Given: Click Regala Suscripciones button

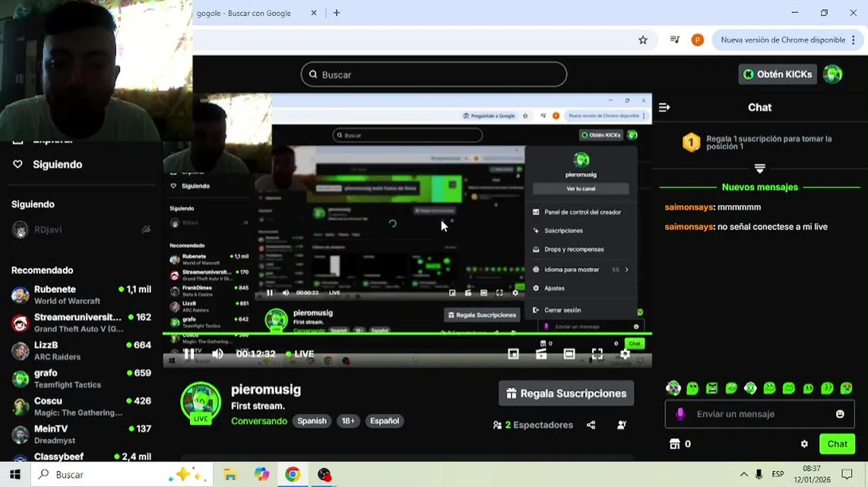Looking at the screenshot, I should [x=566, y=393].
